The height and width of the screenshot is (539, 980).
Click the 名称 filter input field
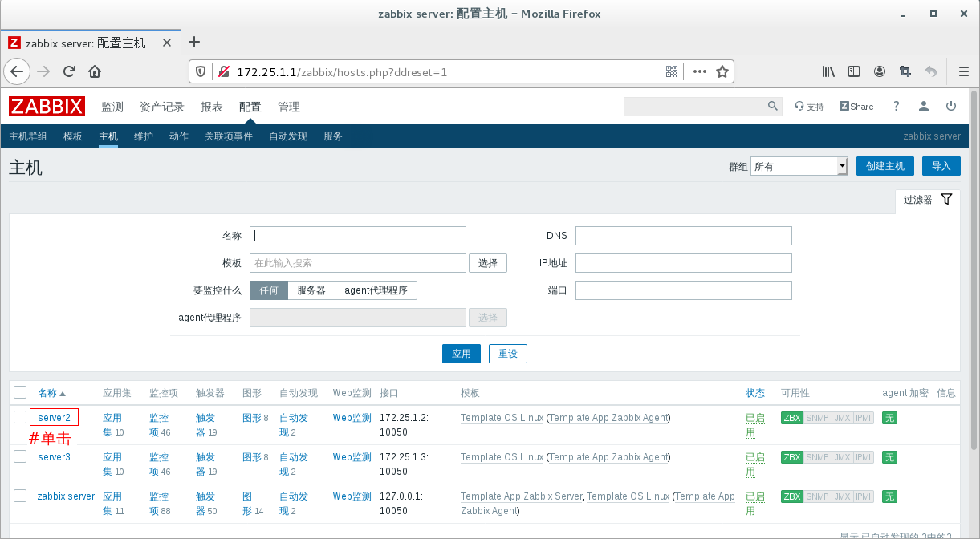point(358,236)
